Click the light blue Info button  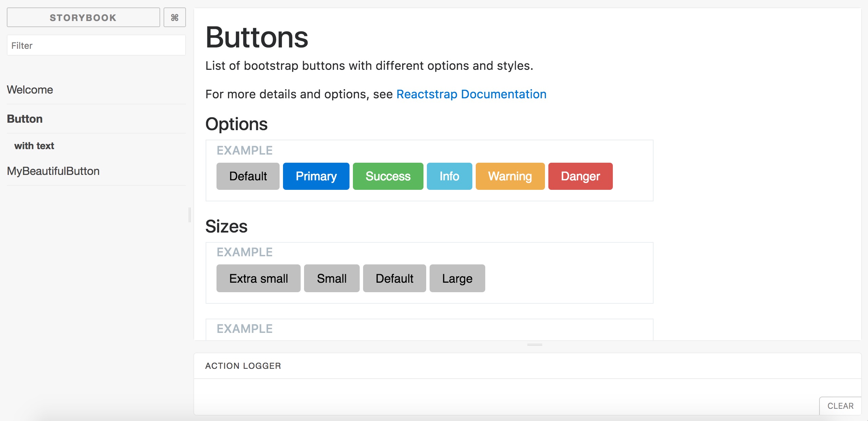coord(450,176)
